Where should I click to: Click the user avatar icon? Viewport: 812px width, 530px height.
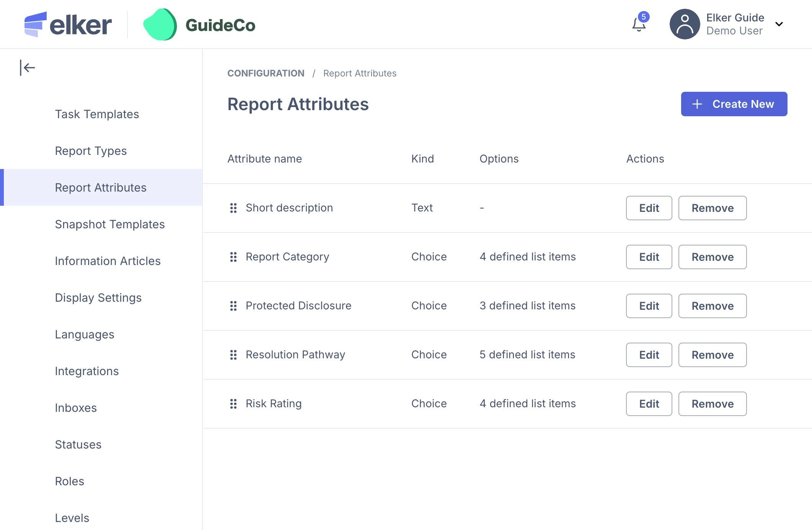(685, 24)
